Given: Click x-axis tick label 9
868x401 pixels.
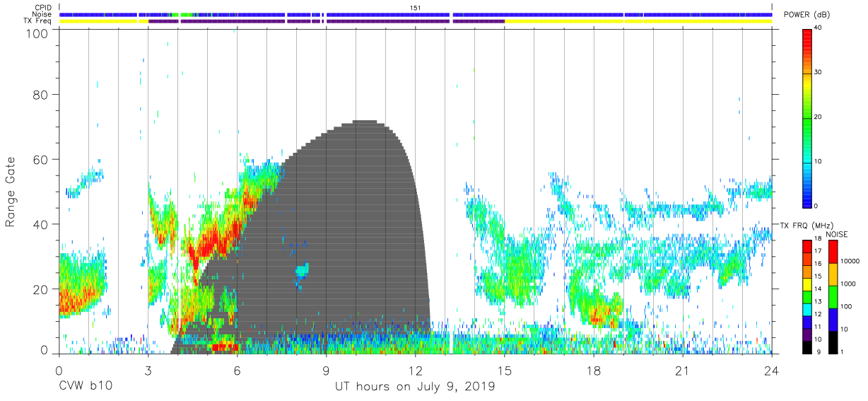Looking at the screenshot, I should coord(327,371).
